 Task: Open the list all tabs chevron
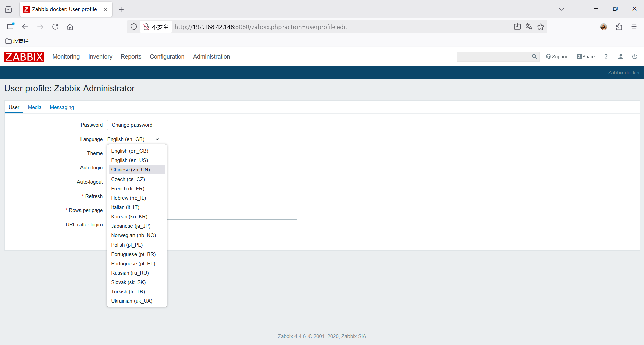click(561, 9)
